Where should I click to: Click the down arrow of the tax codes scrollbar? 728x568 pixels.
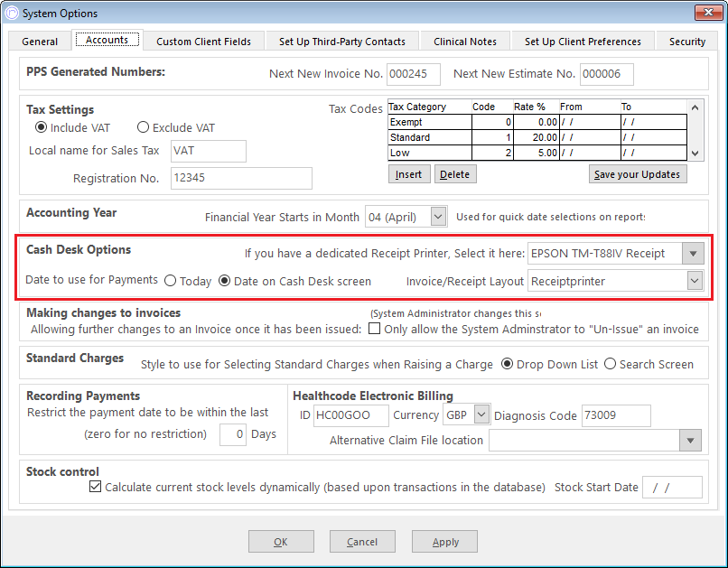[x=695, y=154]
